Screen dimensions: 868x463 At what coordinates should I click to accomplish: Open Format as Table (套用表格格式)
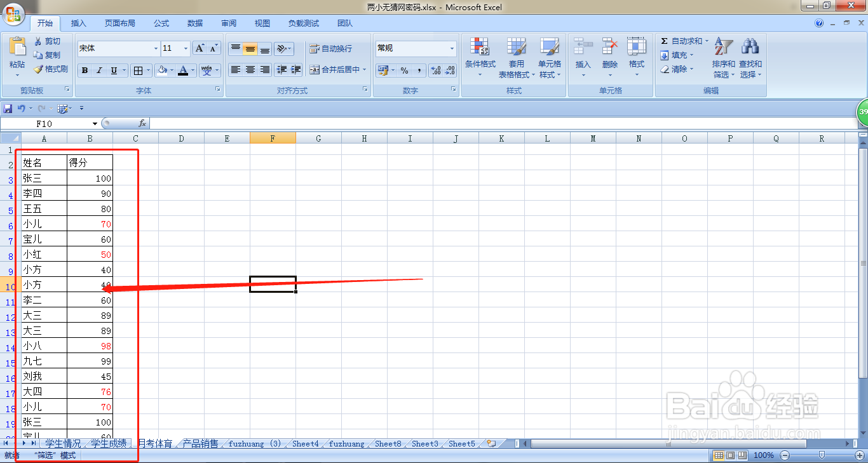pyautogui.click(x=516, y=57)
